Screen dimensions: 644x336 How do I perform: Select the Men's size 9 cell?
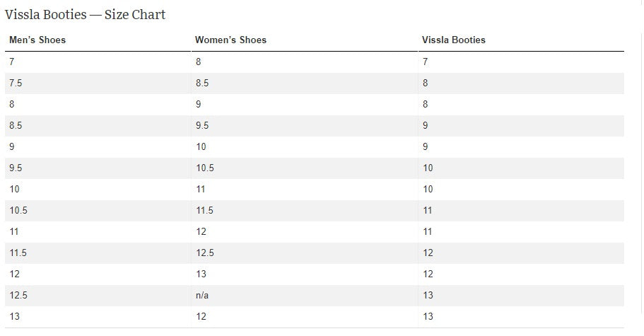click(x=12, y=146)
